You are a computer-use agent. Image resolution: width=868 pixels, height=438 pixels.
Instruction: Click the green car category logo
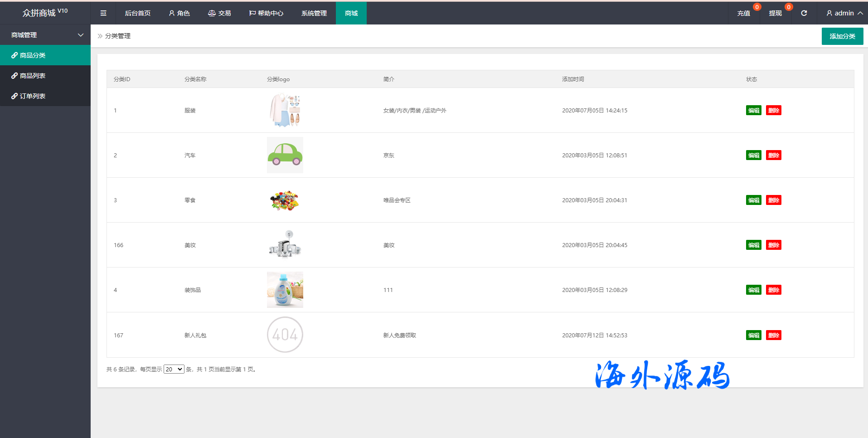pyautogui.click(x=285, y=155)
